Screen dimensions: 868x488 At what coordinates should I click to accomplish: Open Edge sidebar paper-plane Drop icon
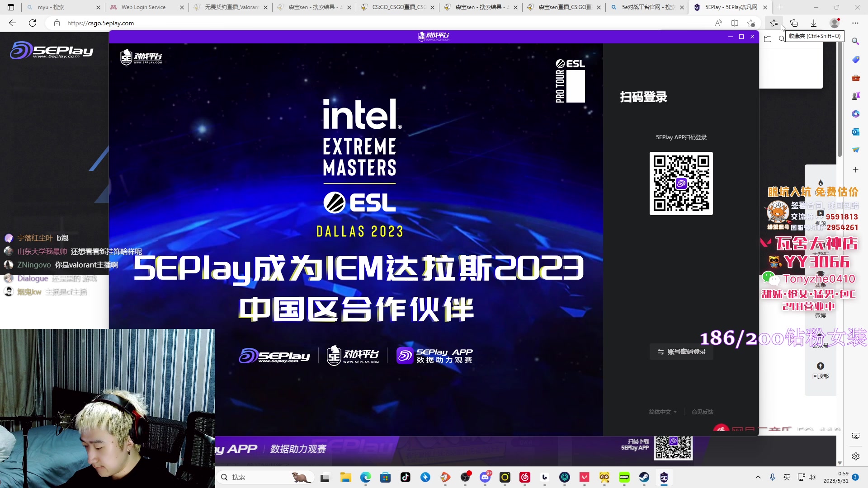(x=855, y=150)
